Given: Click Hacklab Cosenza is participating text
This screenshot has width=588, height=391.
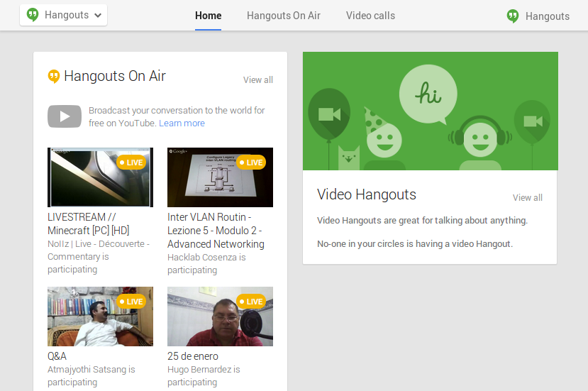Looking at the screenshot, I should pos(206,263).
